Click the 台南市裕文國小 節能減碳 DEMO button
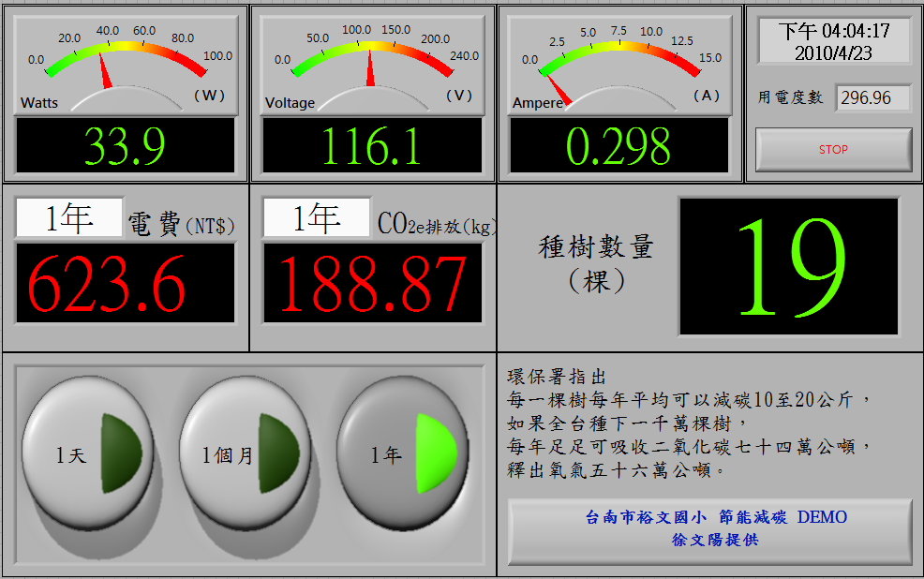Screen dimensions: 924x579 709,529
